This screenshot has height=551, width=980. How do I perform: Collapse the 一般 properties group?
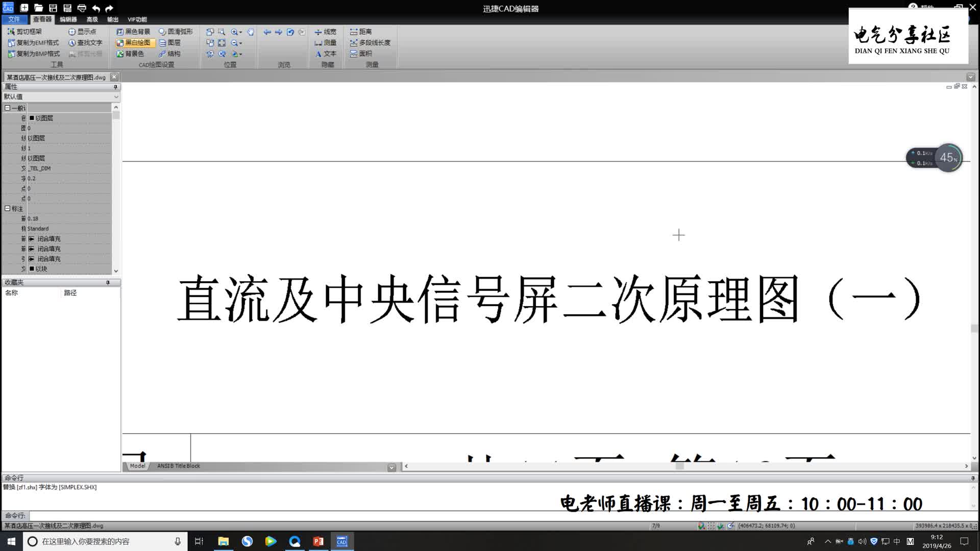8,108
